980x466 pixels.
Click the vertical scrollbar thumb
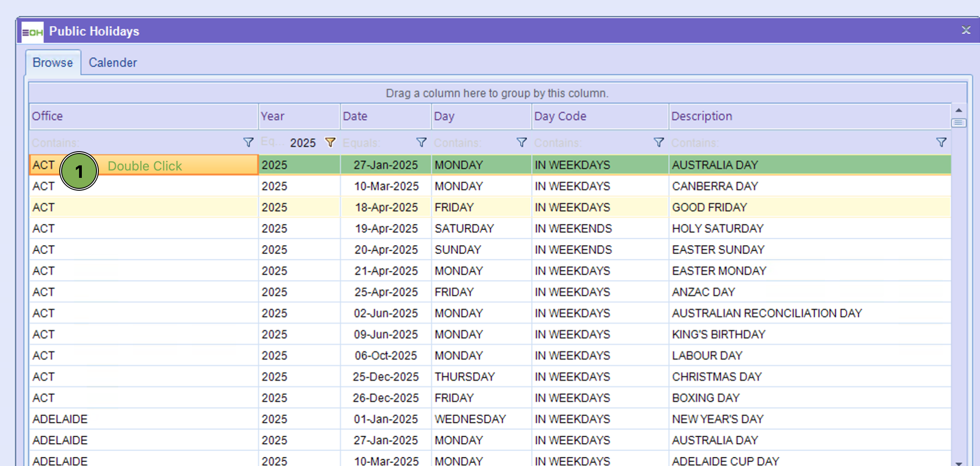tap(958, 123)
